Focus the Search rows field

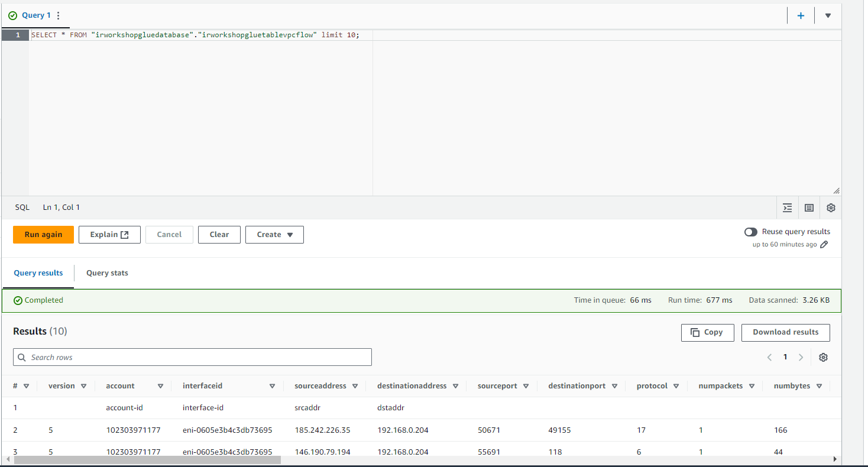coord(192,357)
